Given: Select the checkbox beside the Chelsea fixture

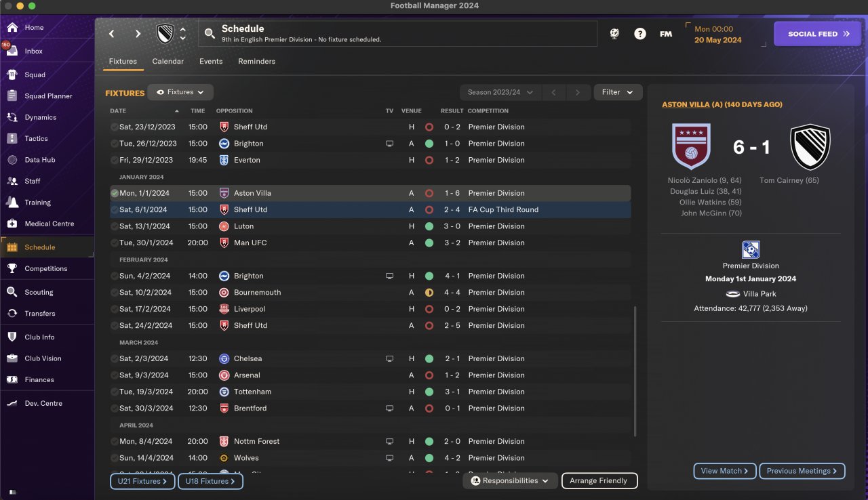Looking at the screenshot, I should (114, 358).
